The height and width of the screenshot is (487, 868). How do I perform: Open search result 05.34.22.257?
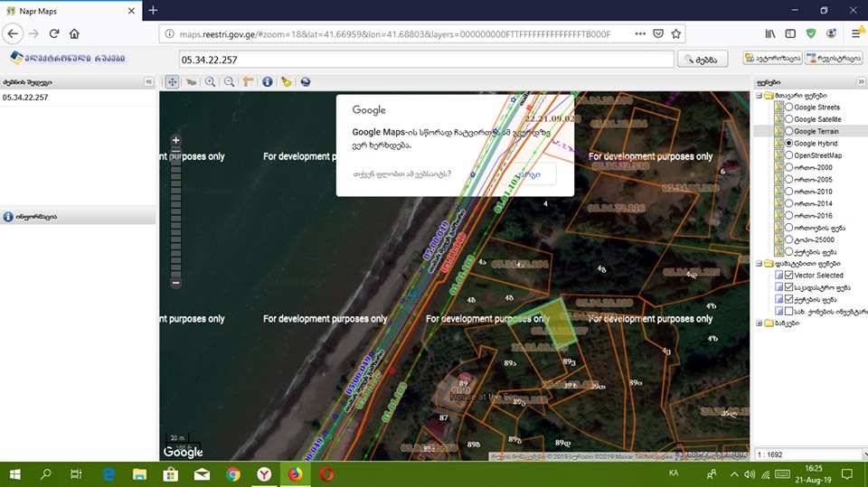[x=25, y=98]
